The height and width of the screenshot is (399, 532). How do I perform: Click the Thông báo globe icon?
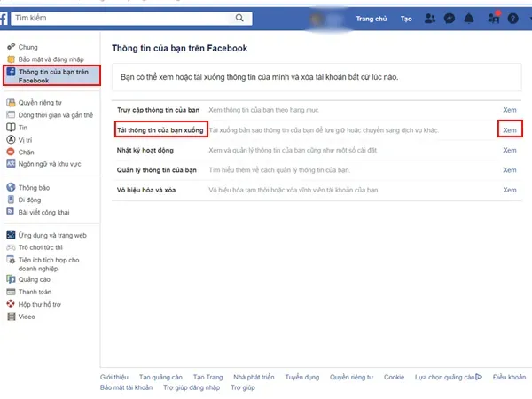click(x=11, y=187)
